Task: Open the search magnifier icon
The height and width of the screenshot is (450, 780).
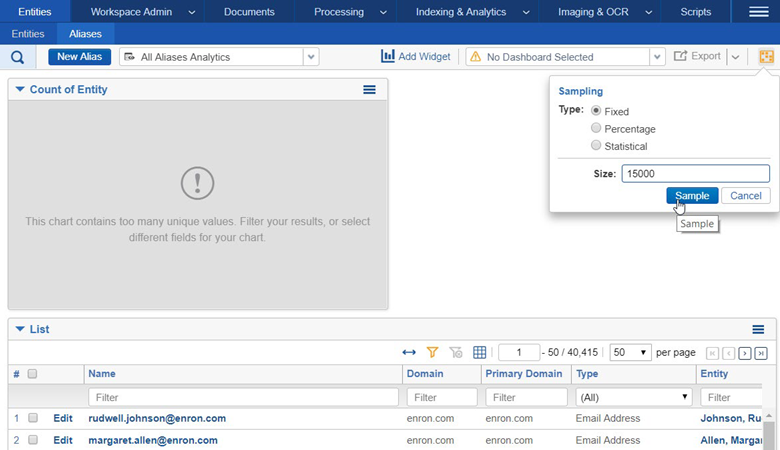Action: [17, 57]
